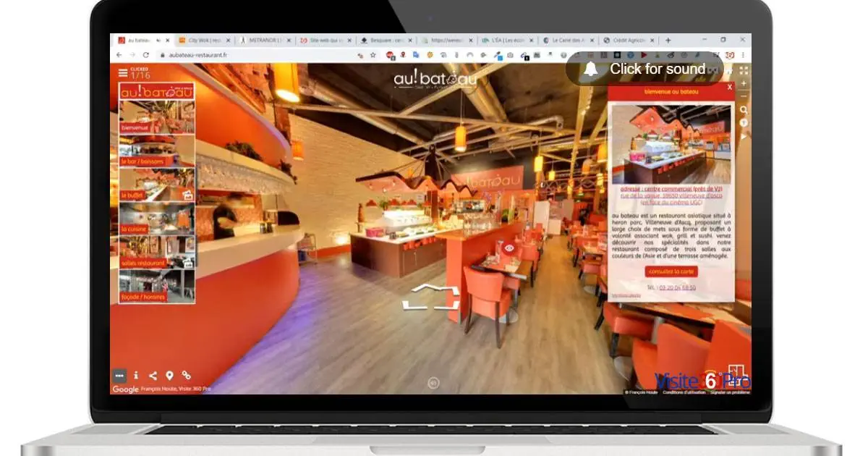Click the map location pin icon
Image resolution: width=868 pixels, height=456 pixels.
click(x=169, y=376)
